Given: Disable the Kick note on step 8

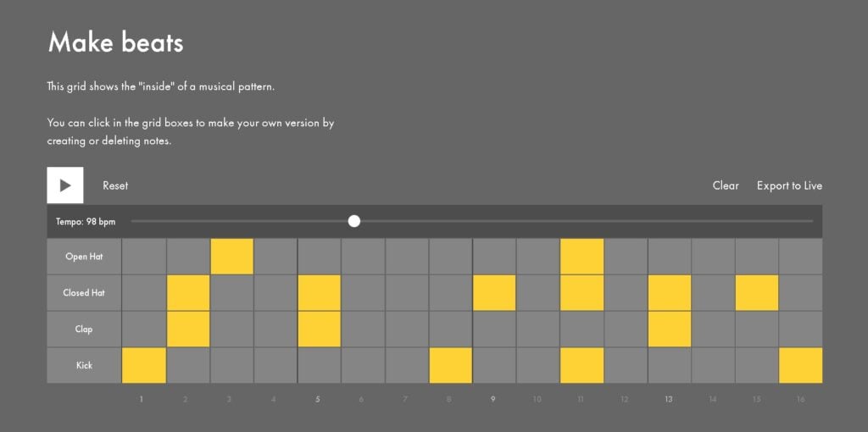Looking at the screenshot, I should coord(451,365).
